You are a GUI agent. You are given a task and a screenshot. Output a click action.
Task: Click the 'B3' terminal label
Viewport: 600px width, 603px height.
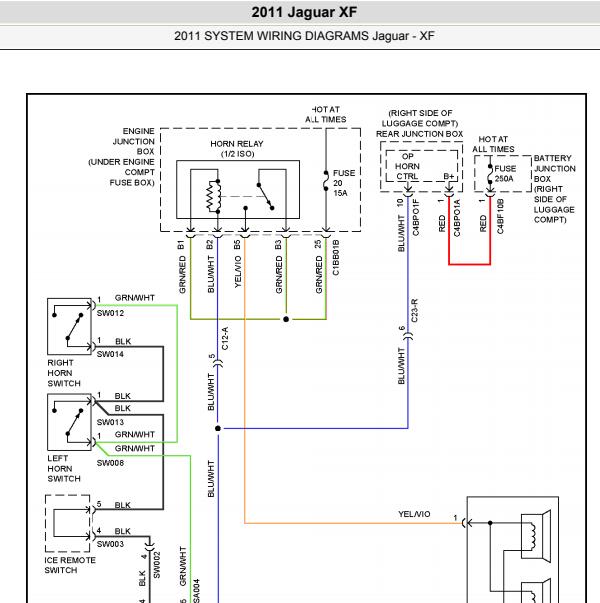point(278,245)
